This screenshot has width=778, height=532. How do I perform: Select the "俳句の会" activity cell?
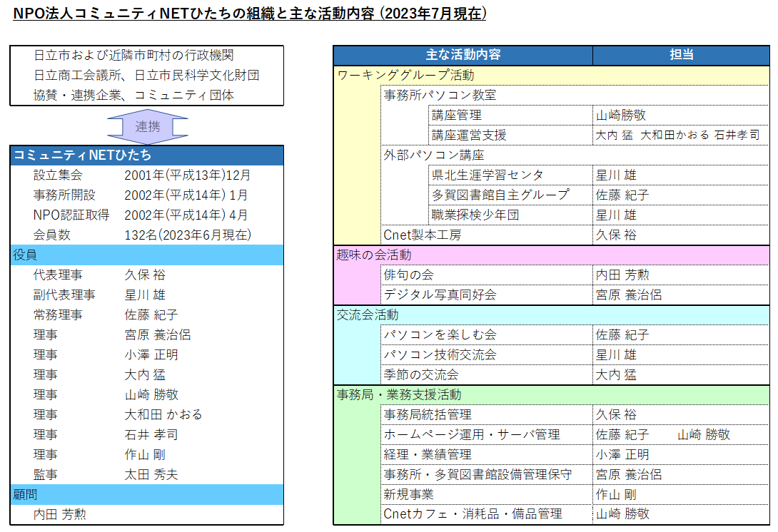[487, 275]
